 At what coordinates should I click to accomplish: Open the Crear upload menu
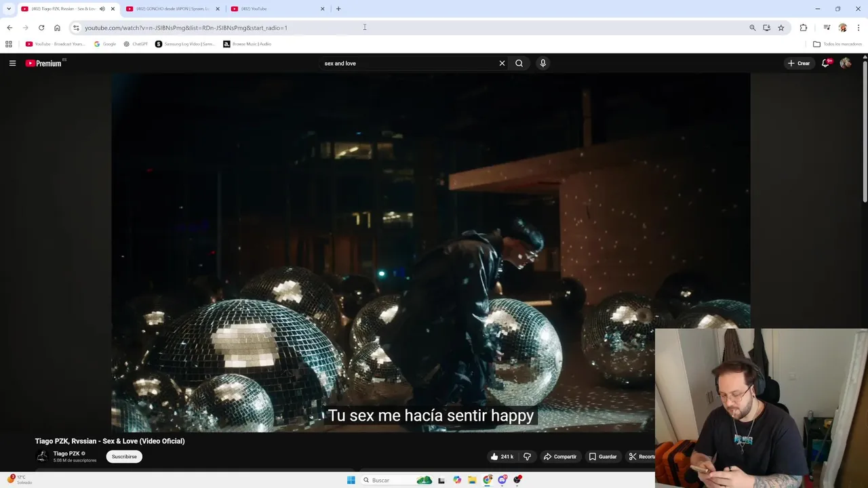[799, 63]
